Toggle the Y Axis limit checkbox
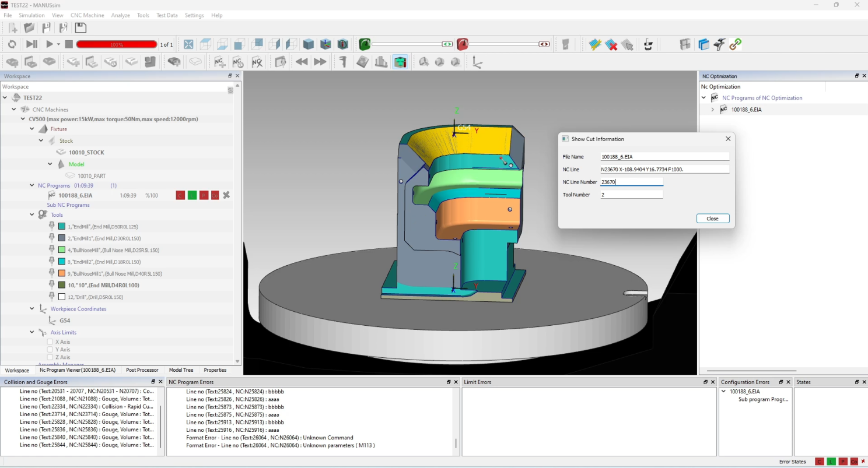This screenshot has height=468, width=868. (x=50, y=350)
